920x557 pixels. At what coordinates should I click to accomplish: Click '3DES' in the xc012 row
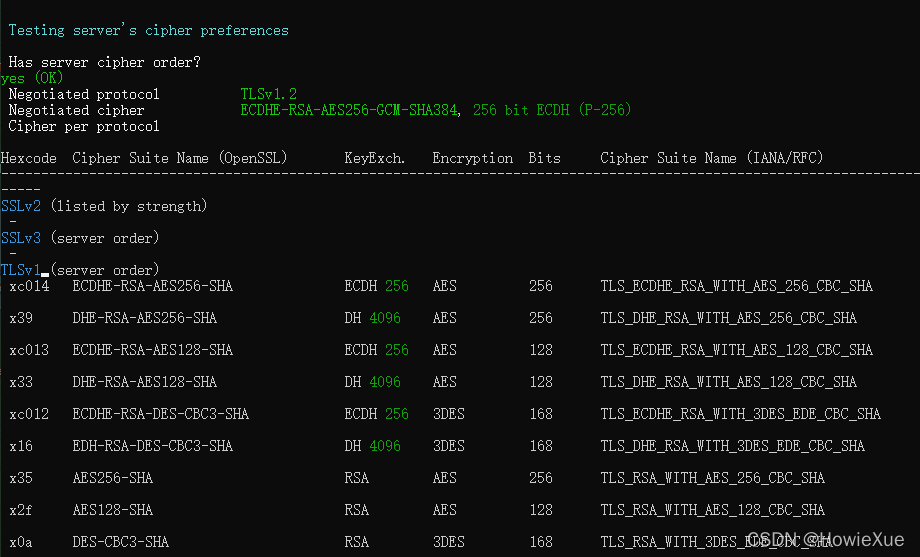449,414
